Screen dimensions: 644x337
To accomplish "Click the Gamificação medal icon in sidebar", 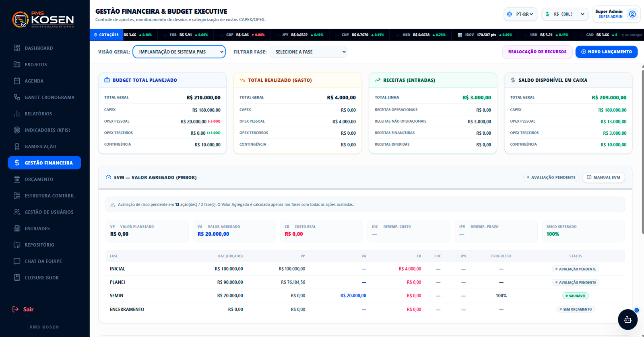I will tap(17, 146).
